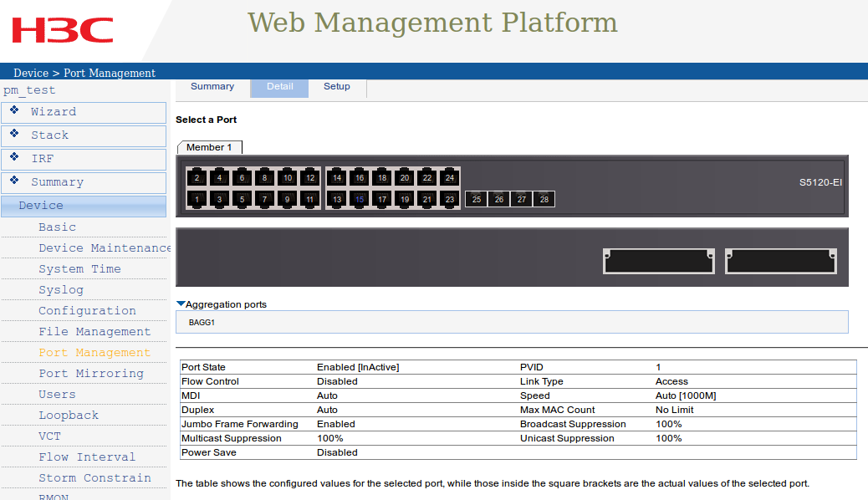
Task: Click port 20 icon
Action: coord(405,178)
